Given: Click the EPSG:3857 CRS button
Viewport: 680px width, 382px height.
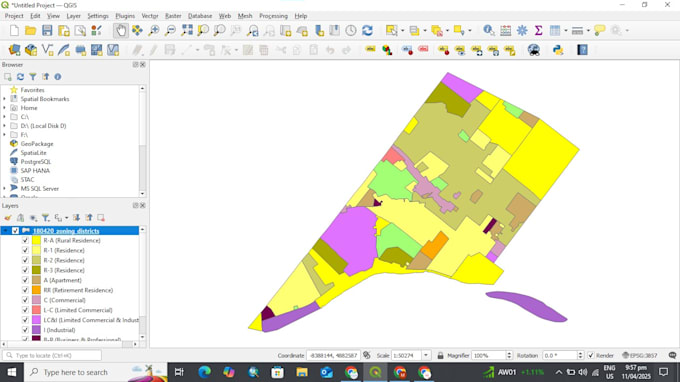Looking at the screenshot, I should [639, 355].
